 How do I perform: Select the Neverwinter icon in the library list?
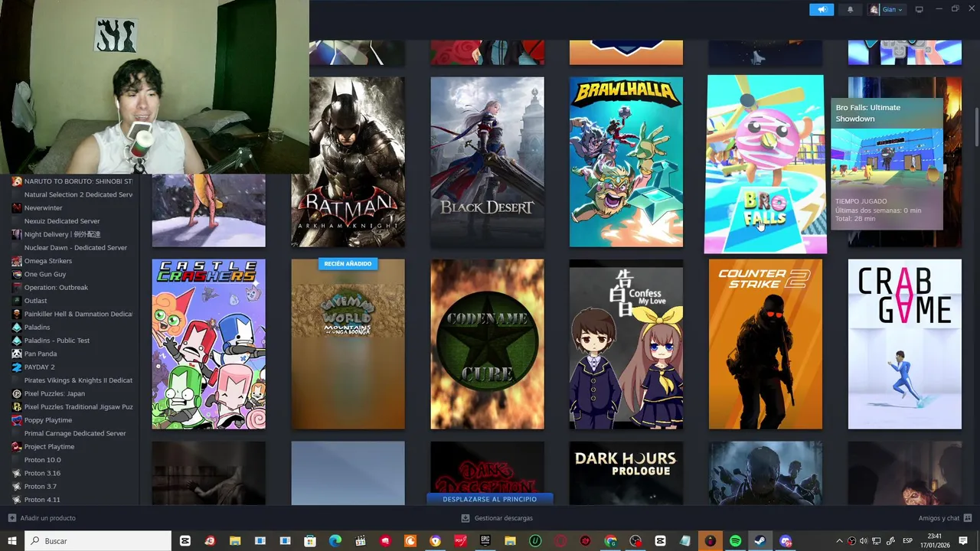click(17, 208)
